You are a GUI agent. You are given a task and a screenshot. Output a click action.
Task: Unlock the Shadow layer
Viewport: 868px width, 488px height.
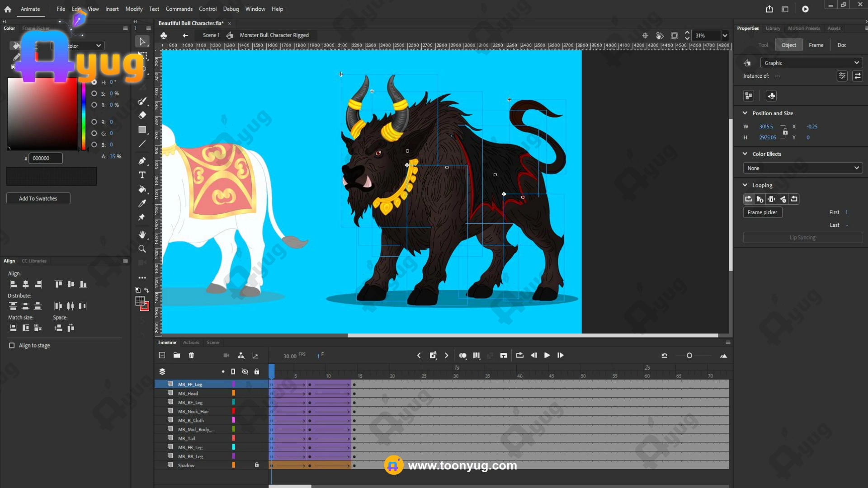tap(257, 465)
